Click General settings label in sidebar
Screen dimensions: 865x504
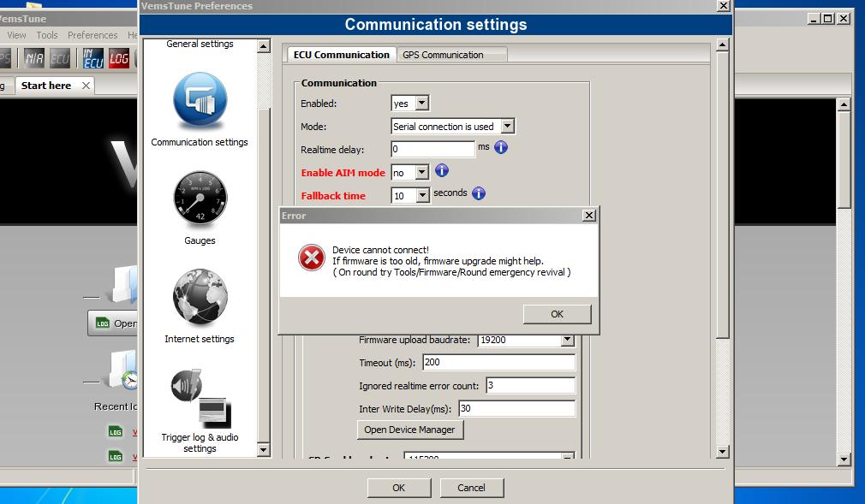click(x=200, y=44)
